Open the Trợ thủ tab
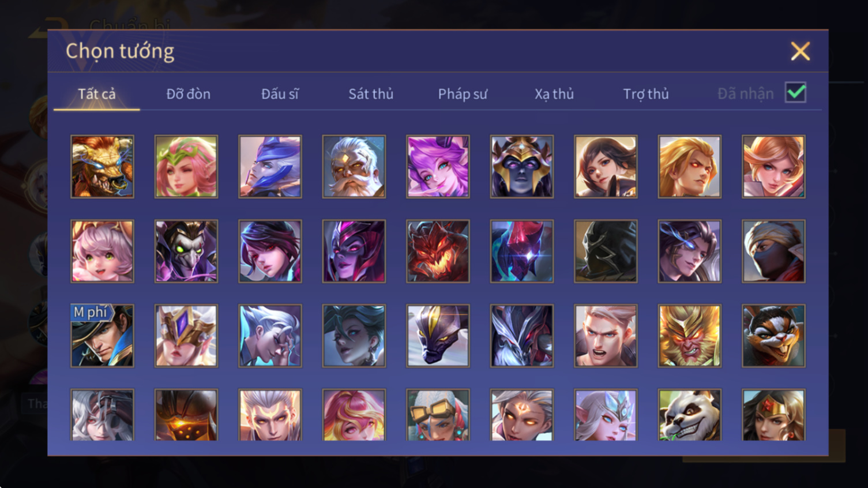This screenshot has width=868, height=488. click(x=646, y=93)
